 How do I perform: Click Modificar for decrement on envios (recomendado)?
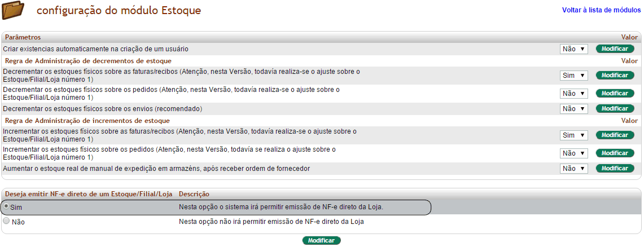coord(615,109)
